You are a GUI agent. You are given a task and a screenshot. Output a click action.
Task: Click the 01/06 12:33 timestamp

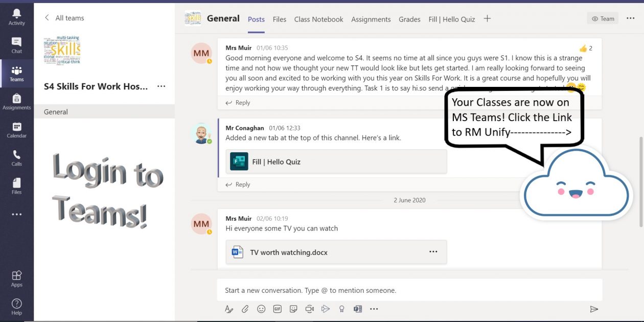click(x=285, y=128)
